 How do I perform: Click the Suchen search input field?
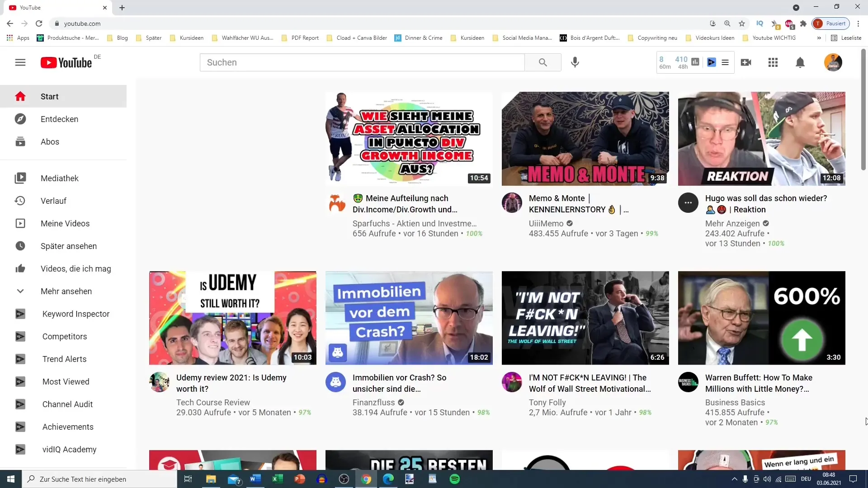363,62
